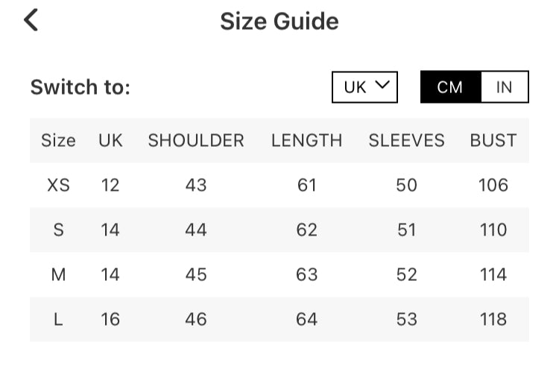Open the UK region dropdown
This screenshot has width=559, height=392.
coord(365,87)
